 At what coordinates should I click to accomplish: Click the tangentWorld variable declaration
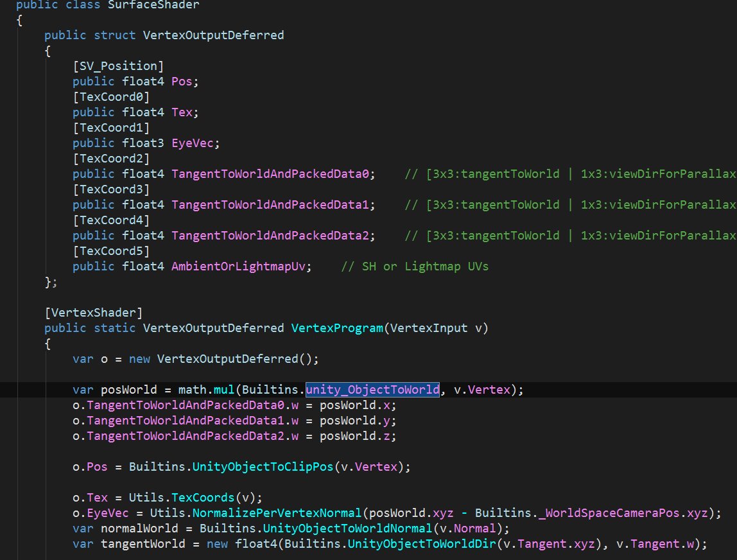coord(143,545)
